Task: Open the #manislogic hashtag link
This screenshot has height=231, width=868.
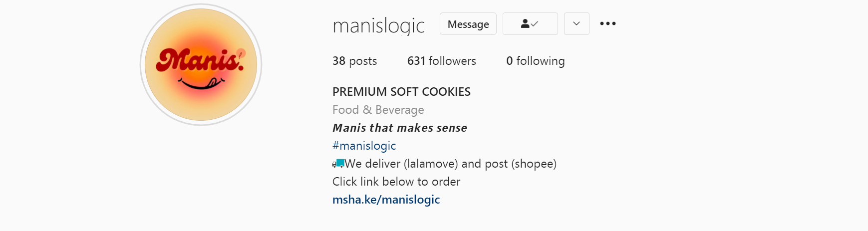Action: (364, 146)
